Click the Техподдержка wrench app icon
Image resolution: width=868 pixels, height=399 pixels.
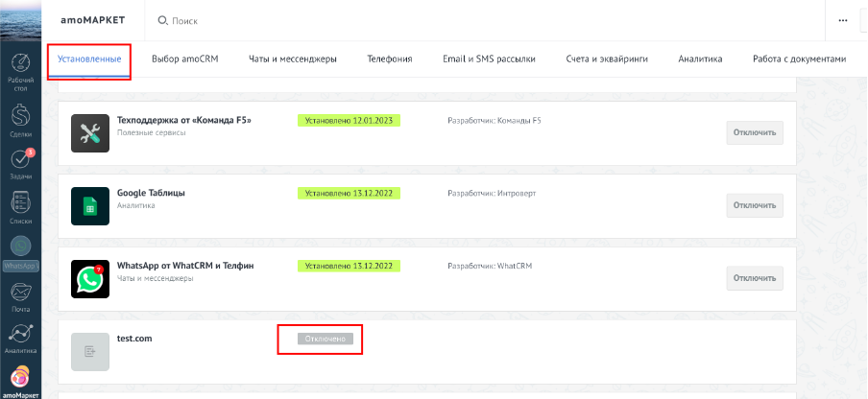[90, 133]
